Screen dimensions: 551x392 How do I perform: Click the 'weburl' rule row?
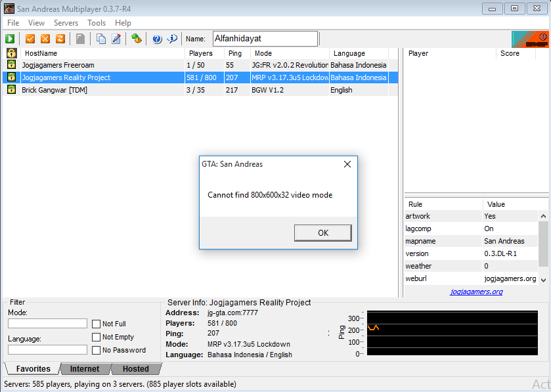[472, 278]
